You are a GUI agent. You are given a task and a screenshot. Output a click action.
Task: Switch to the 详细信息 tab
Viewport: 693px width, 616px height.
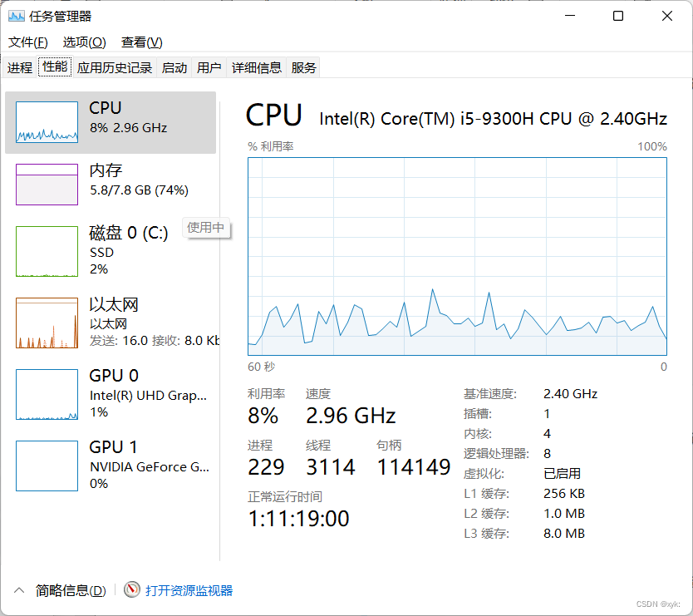(256, 67)
